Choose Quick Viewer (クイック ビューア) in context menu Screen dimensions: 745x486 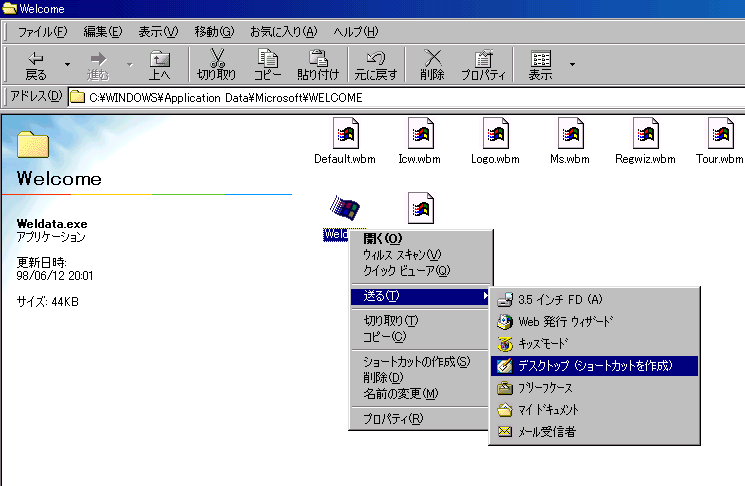click(420, 271)
